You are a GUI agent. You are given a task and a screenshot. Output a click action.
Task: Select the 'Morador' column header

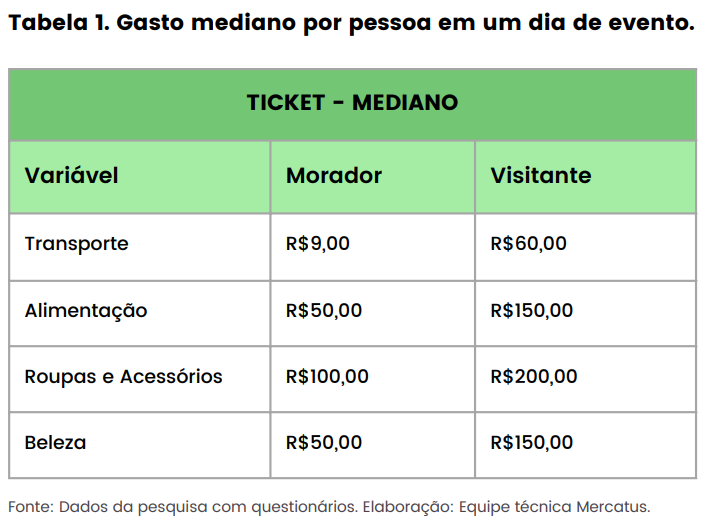[x=334, y=176]
